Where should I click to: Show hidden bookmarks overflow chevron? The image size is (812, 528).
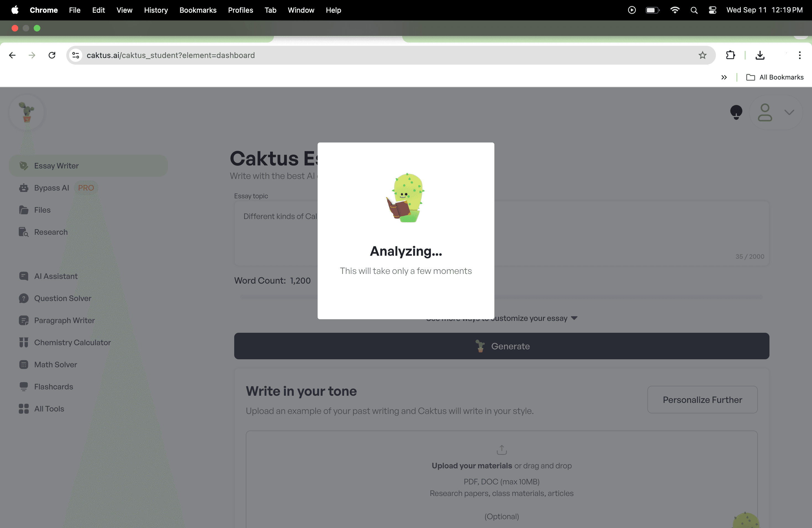(724, 77)
